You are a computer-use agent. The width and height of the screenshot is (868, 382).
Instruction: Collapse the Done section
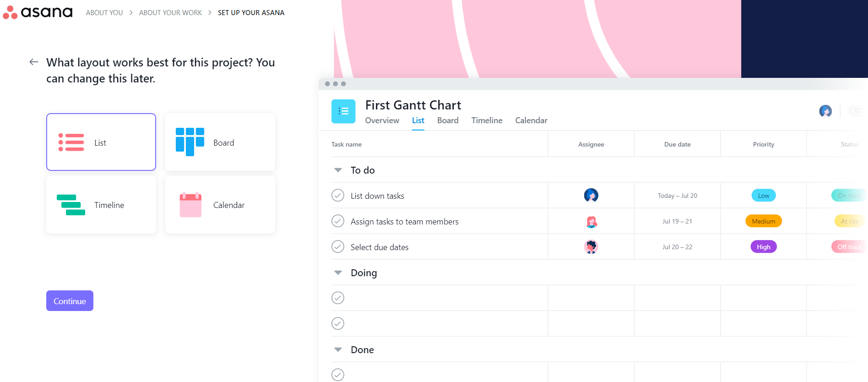338,349
